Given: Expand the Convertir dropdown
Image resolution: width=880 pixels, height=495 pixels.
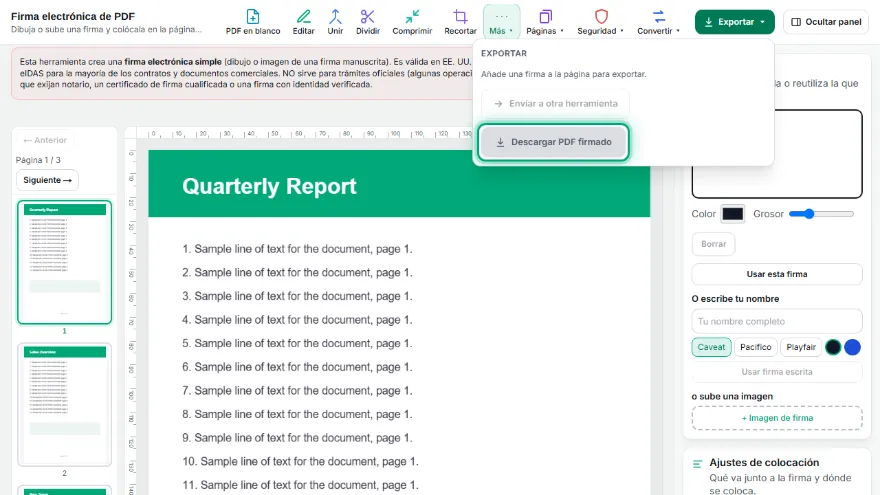Looking at the screenshot, I should pos(658,22).
